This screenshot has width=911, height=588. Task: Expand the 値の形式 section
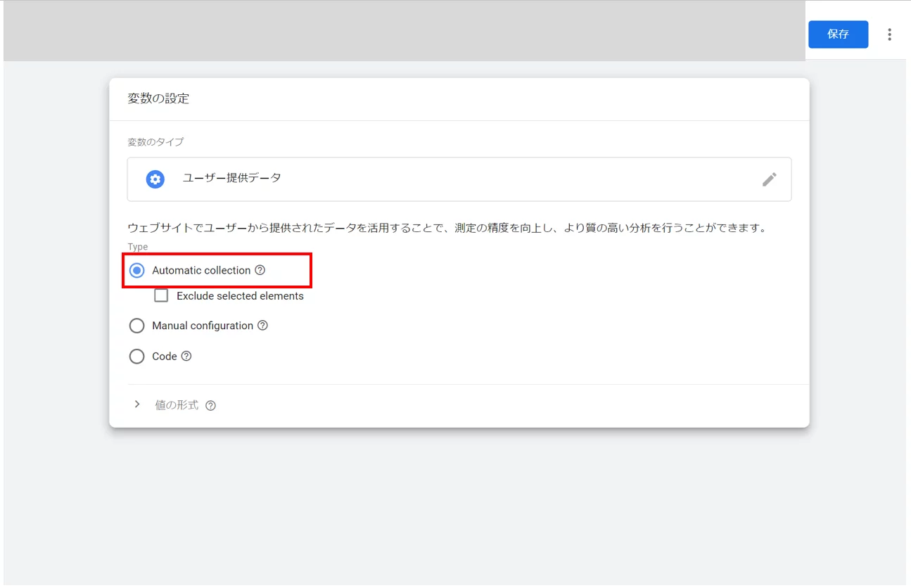point(175,405)
